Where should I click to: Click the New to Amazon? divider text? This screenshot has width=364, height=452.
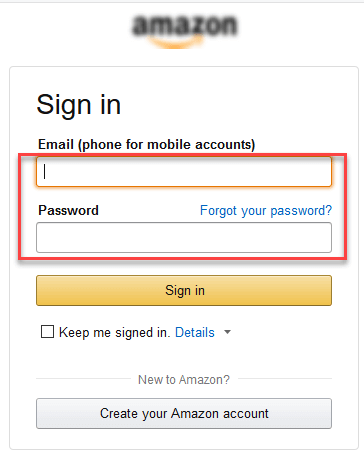(x=184, y=379)
